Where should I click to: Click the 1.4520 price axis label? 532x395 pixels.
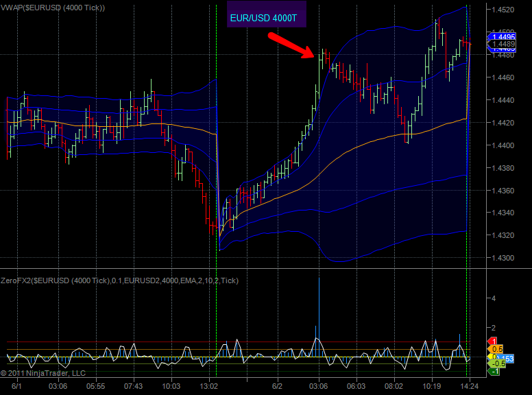pos(504,10)
